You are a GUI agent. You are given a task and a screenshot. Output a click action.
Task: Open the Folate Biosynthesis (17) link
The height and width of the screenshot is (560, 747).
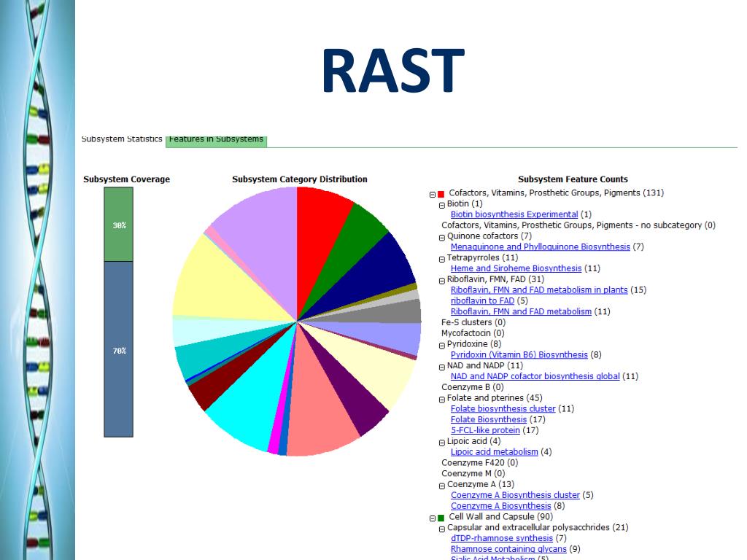(x=488, y=419)
